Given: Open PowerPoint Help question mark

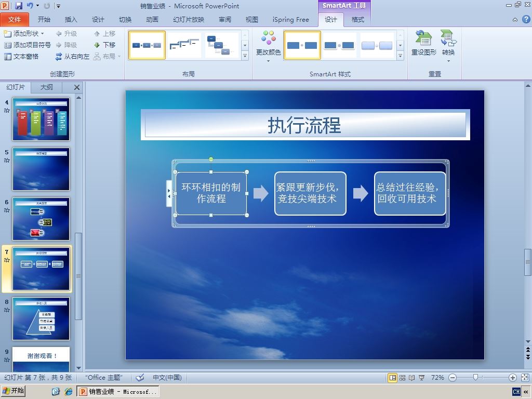Looking at the screenshot, I should point(526,19).
